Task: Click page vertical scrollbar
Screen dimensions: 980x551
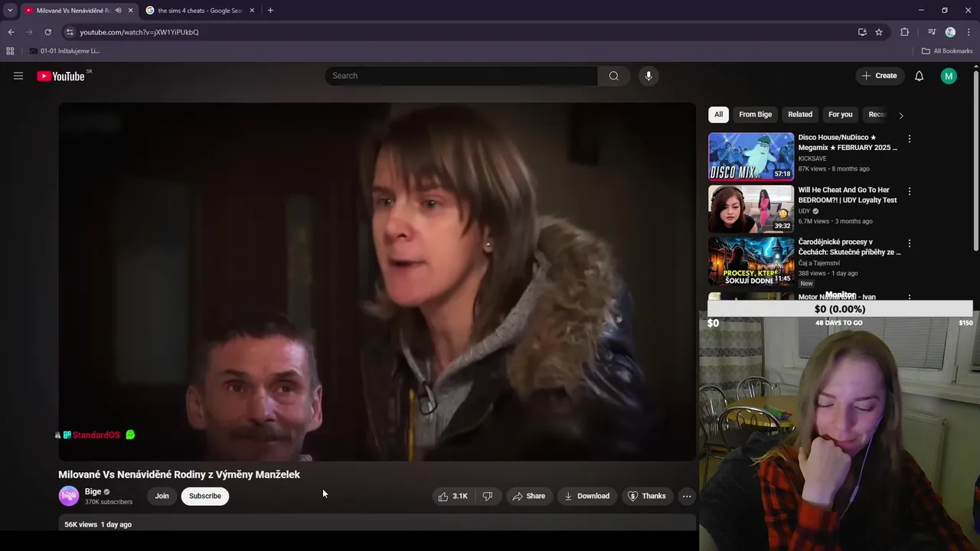Action: pos(976,161)
